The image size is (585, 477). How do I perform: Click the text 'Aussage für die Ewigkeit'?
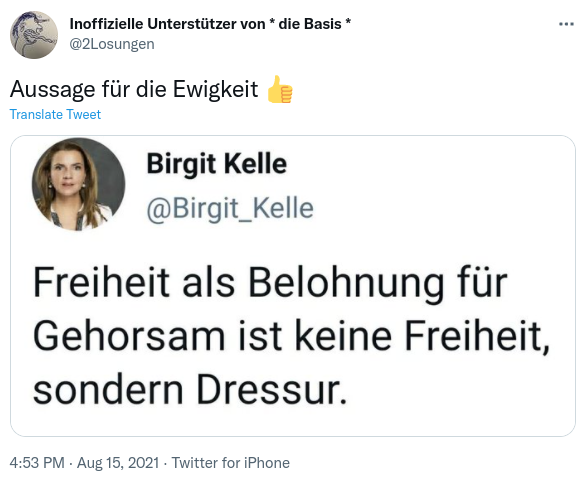click(x=134, y=90)
